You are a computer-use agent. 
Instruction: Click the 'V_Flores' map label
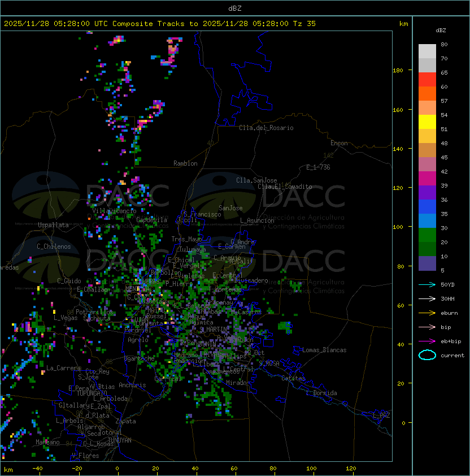(x=85, y=456)
